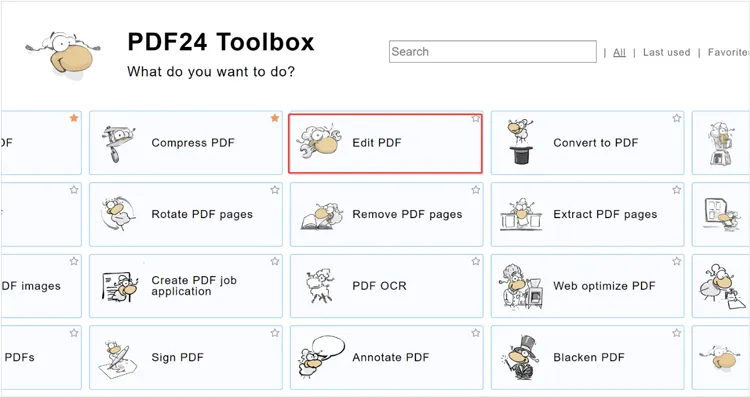Open the Remove PDF pages tool
The height and width of the screenshot is (397, 750).
point(386,214)
